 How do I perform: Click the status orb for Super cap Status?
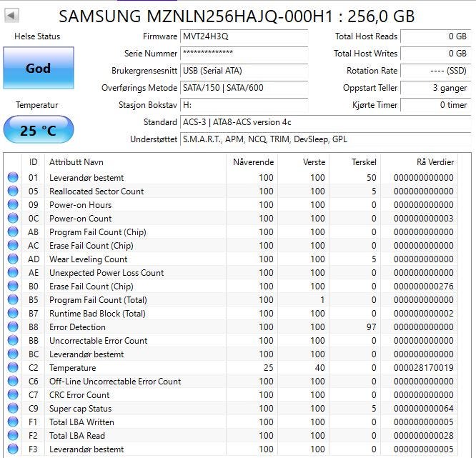pyautogui.click(x=13, y=408)
